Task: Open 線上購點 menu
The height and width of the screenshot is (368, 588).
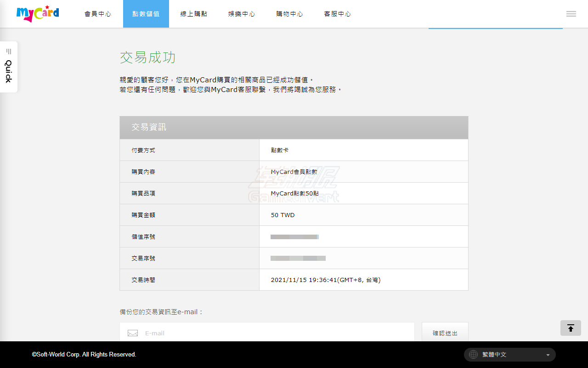Action: point(194,14)
